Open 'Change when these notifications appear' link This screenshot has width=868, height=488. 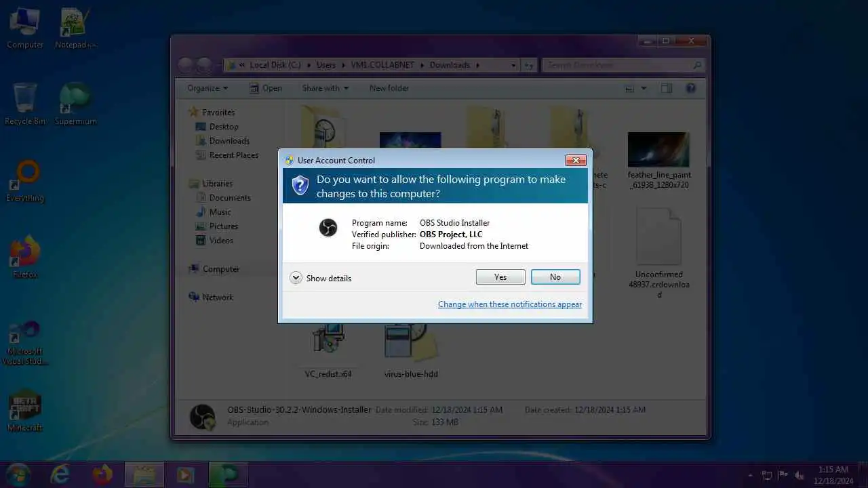tap(510, 304)
